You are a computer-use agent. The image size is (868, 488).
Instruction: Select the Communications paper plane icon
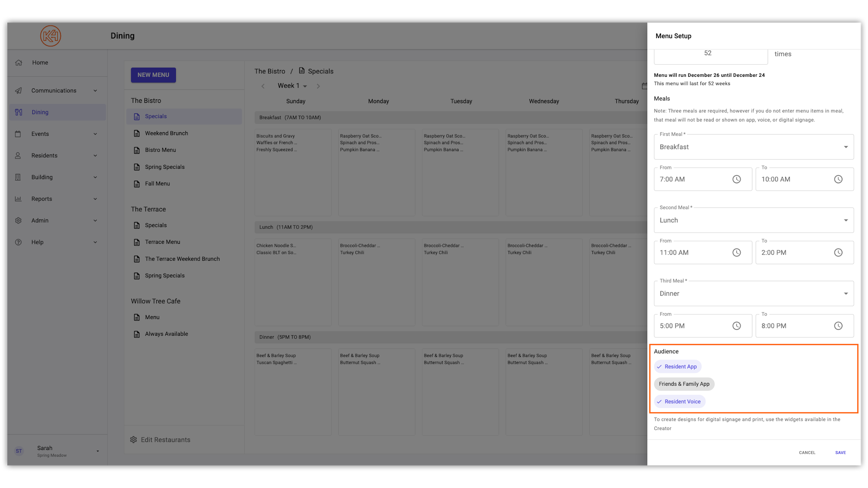click(x=19, y=90)
